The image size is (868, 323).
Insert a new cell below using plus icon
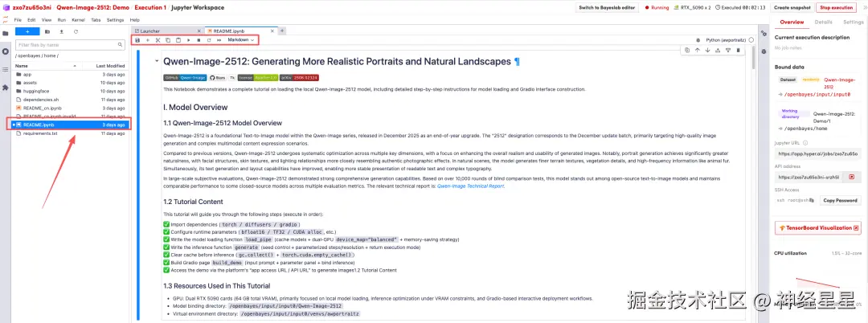(148, 40)
